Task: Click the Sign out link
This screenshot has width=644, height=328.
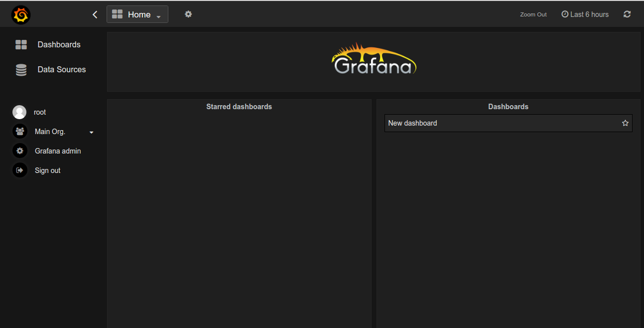Action: click(48, 170)
